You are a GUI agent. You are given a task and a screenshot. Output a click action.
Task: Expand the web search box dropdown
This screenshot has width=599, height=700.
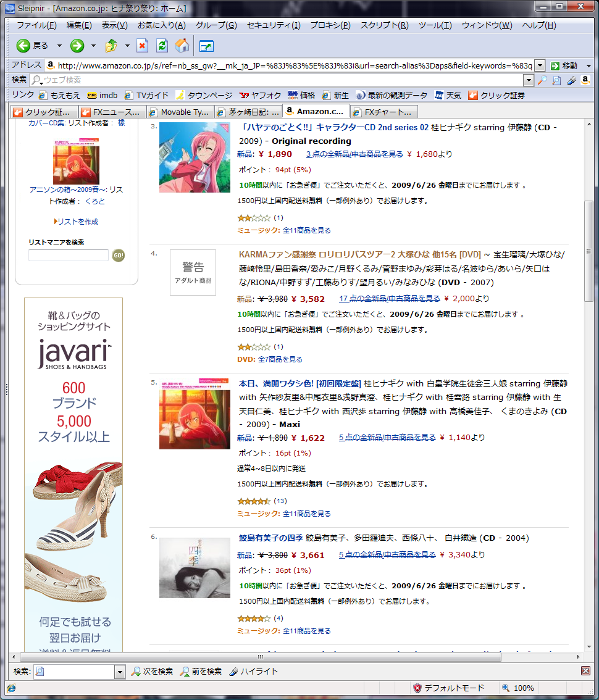(x=529, y=80)
